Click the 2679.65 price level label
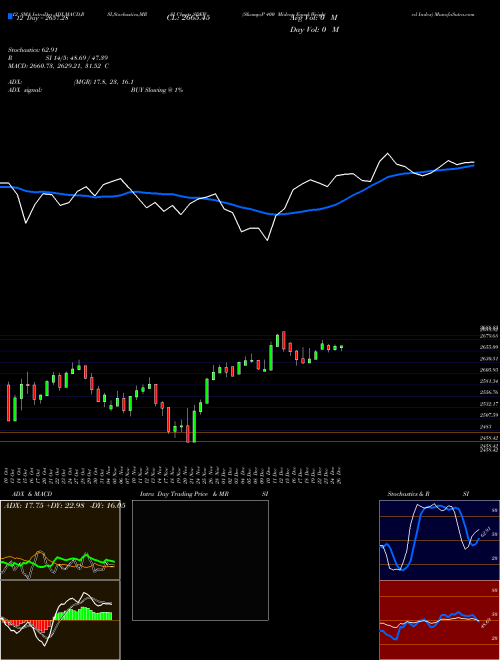500x660 pixels. click(489, 336)
